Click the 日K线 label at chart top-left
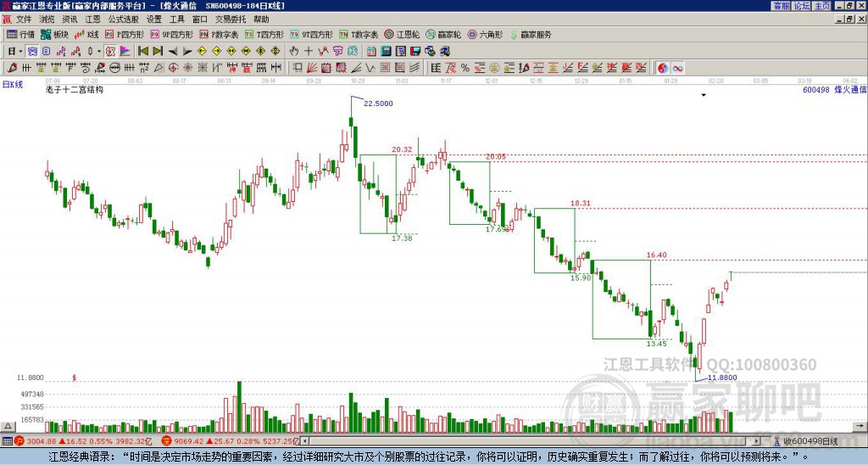The height and width of the screenshot is (465, 868). coord(13,84)
